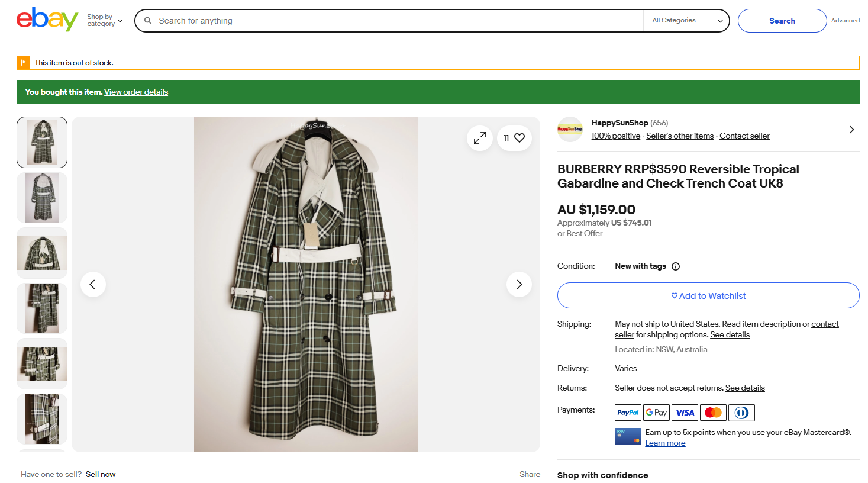
Task: Click 'Located in: NSW, Australia' text
Action: click(661, 350)
